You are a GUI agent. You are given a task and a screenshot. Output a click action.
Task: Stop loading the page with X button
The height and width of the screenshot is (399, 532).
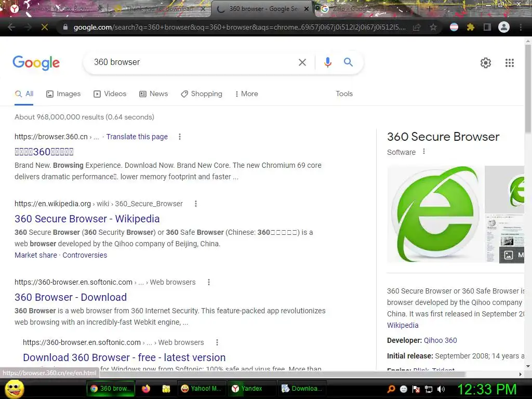click(x=45, y=27)
